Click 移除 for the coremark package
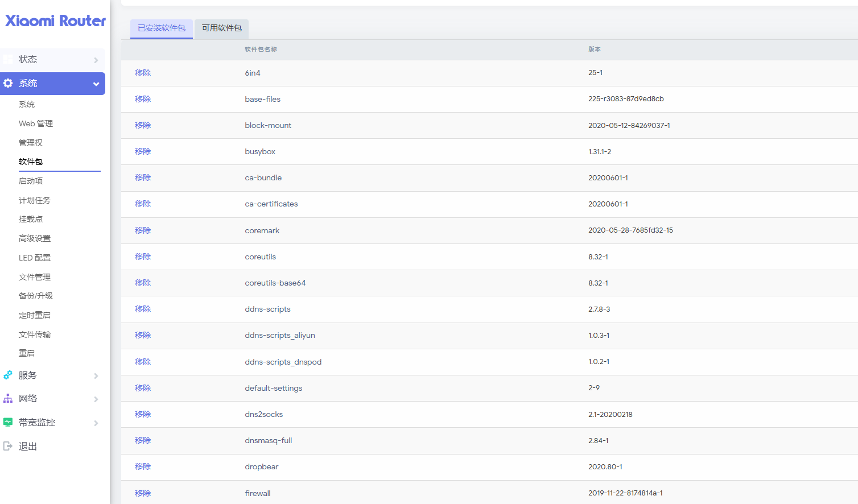Image resolution: width=858 pixels, height=504 pixels. (x=143, y=230)
